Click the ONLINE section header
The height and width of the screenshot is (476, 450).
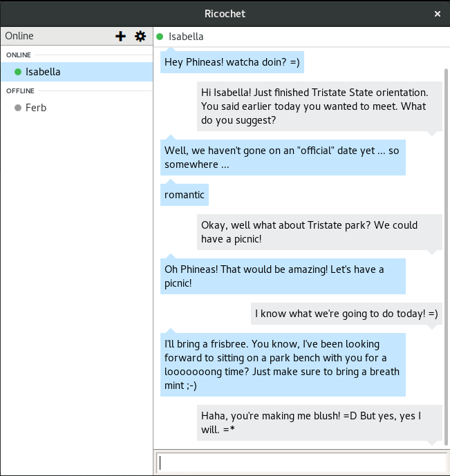click(x=19, y=55)
